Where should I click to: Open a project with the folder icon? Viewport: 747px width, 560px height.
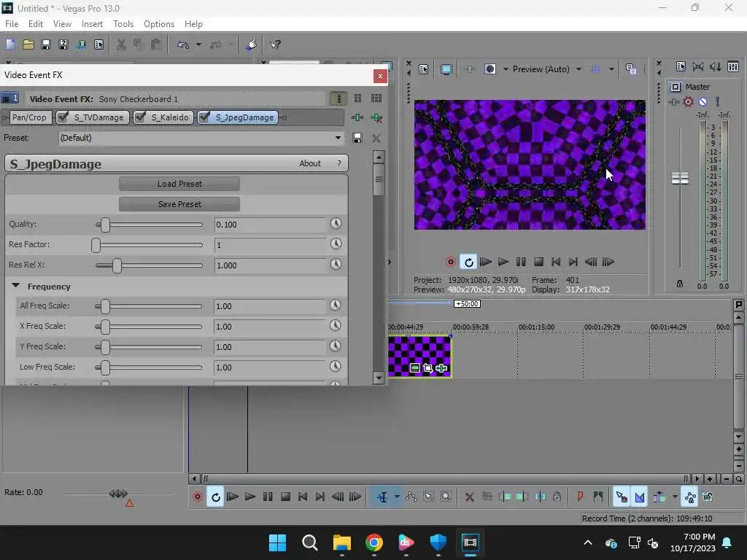click(28, 44)
